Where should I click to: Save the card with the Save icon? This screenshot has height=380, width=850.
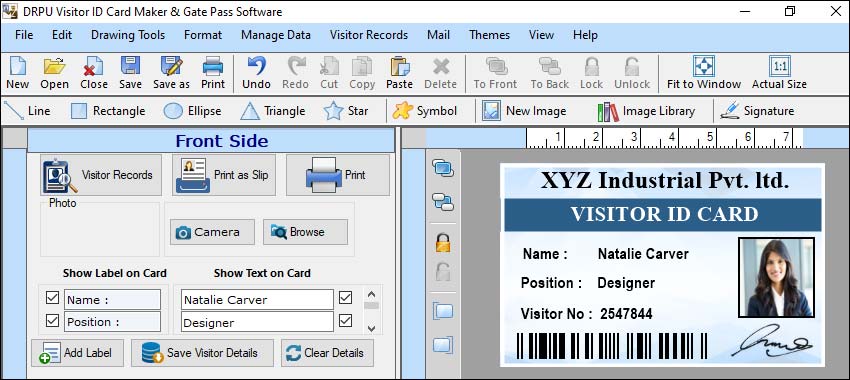tap(130, 73)
